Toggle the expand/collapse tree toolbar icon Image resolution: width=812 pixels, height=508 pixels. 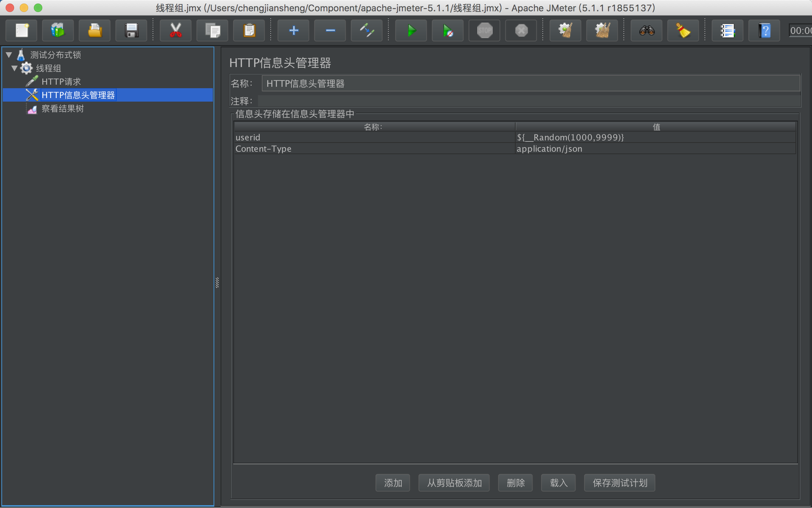(x=367, y=31)
